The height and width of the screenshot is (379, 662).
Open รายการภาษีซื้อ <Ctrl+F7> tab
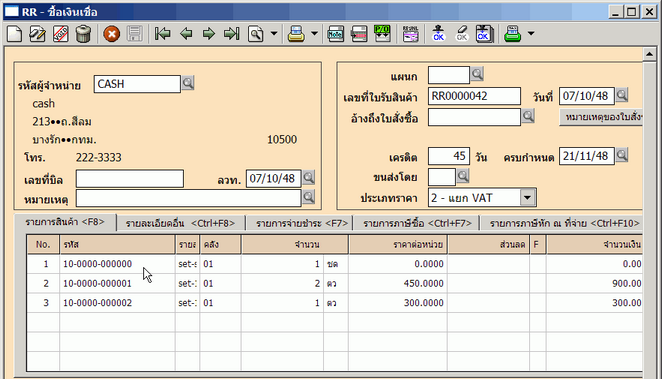point(417,223)
